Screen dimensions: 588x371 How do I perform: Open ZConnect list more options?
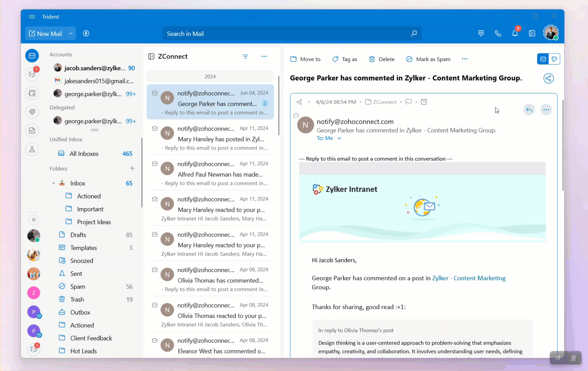[264, 57]
